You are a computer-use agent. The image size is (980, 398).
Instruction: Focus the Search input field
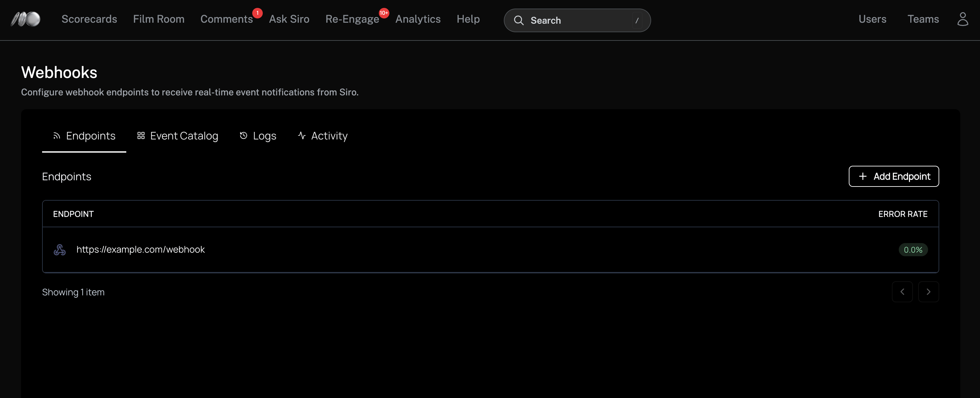point(577,20)
